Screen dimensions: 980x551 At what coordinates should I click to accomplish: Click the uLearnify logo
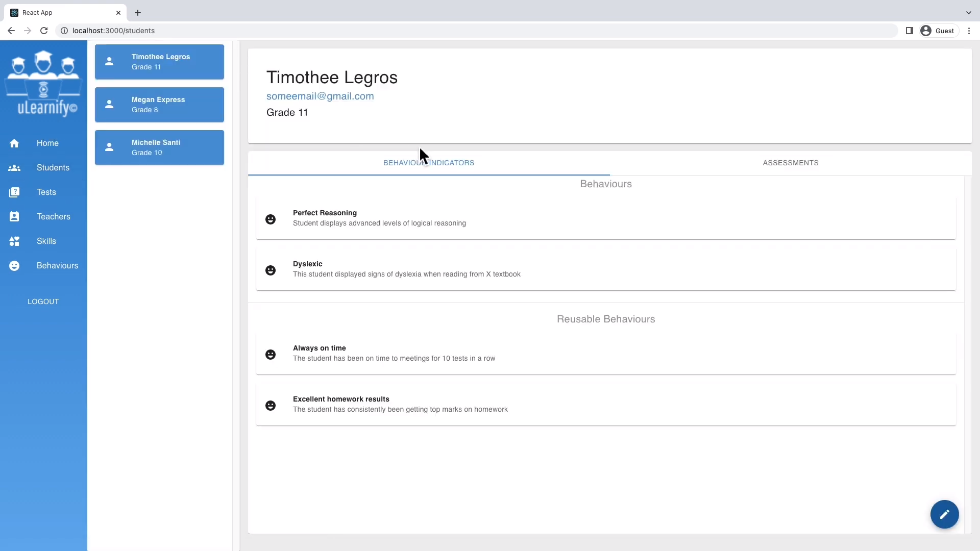tap(44, 83)
